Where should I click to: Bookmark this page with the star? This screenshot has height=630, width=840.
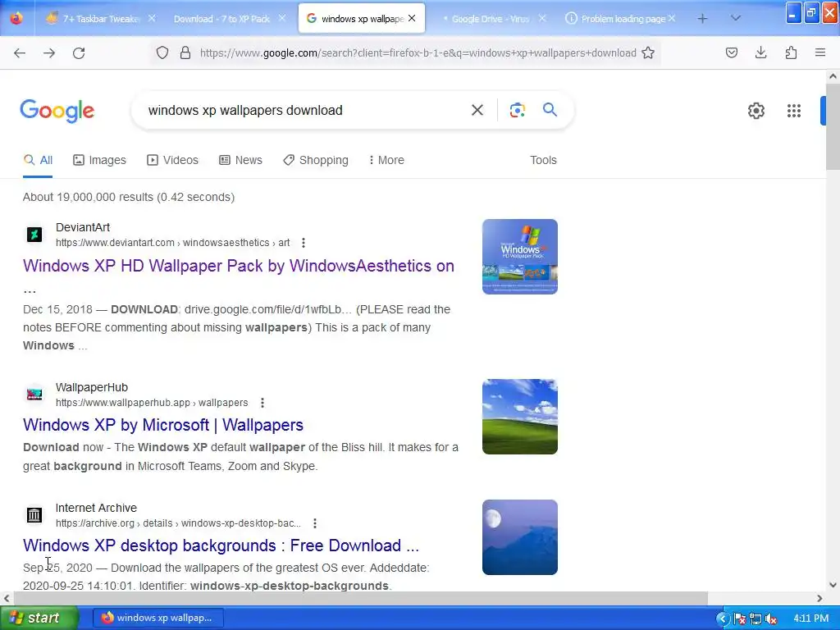[x=648, y=52]
